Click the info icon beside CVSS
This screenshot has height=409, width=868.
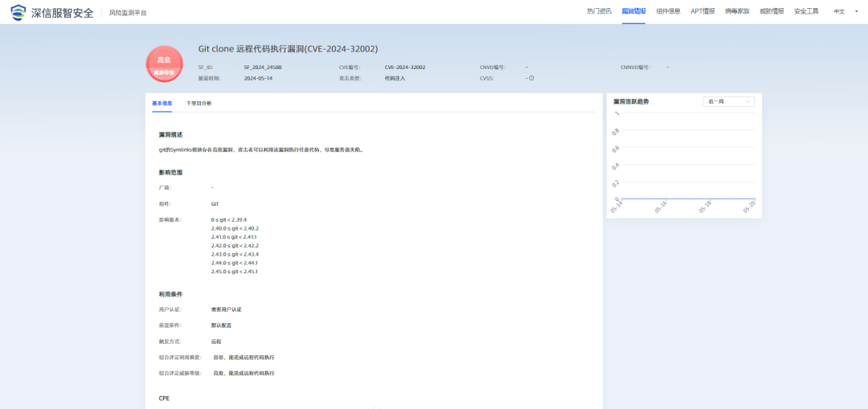click(x=531, y=78)
